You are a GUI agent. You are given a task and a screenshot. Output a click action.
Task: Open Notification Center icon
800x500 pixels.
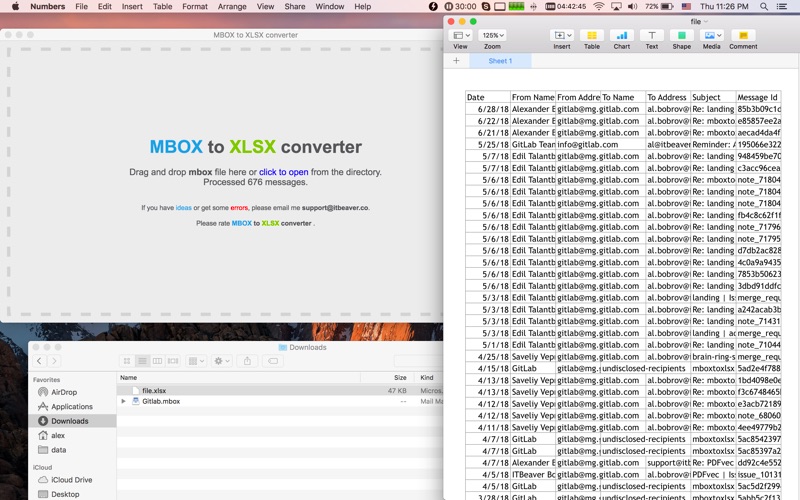781,7
